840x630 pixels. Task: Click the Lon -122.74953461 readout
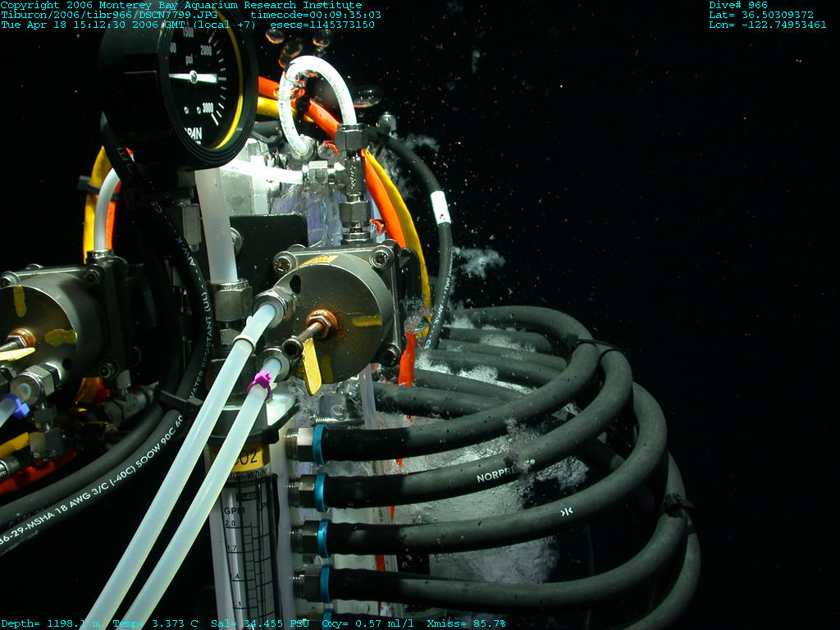pyautogui.click(x=768, y=25)
